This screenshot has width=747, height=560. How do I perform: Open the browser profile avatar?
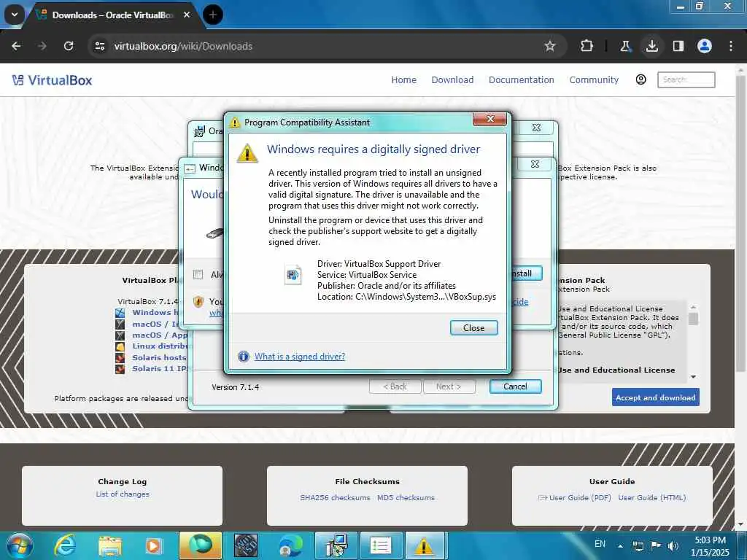pos(704,46)
